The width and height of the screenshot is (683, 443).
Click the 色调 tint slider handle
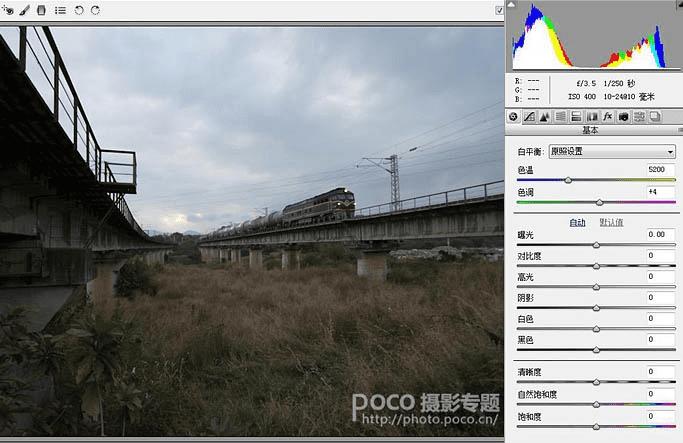(599, 202)
